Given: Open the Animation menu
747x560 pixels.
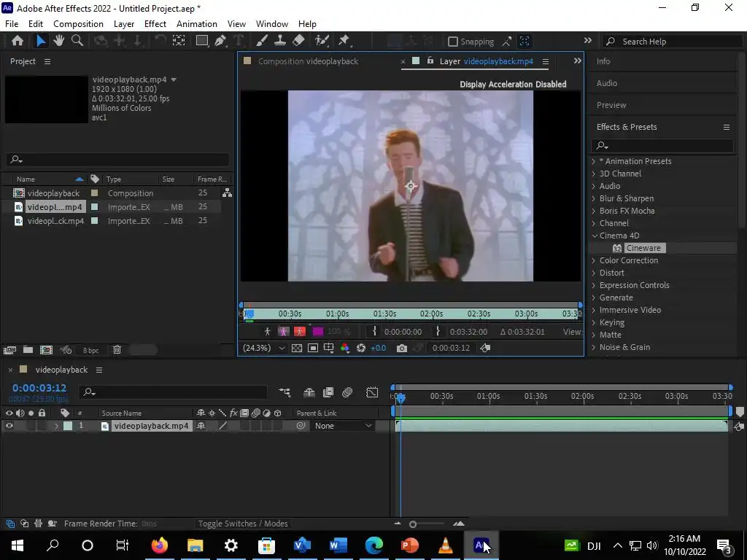Looking at the screenshot, I should (197, 24).
